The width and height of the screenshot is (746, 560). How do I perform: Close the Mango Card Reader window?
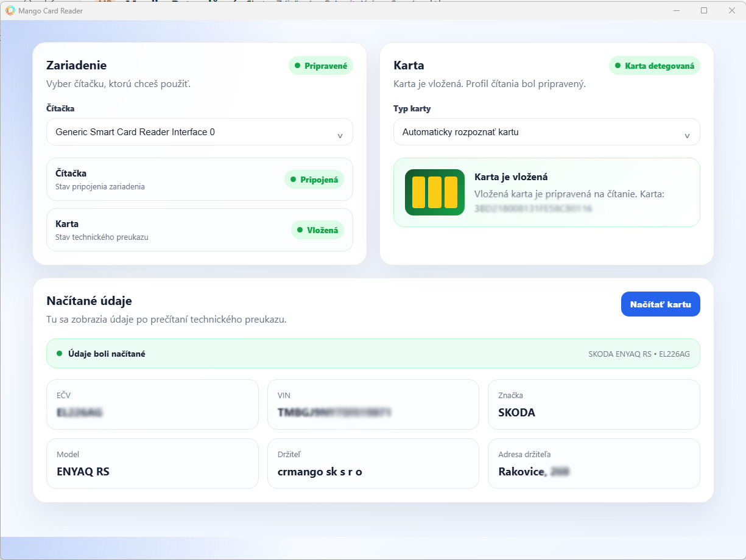(732, 10)
